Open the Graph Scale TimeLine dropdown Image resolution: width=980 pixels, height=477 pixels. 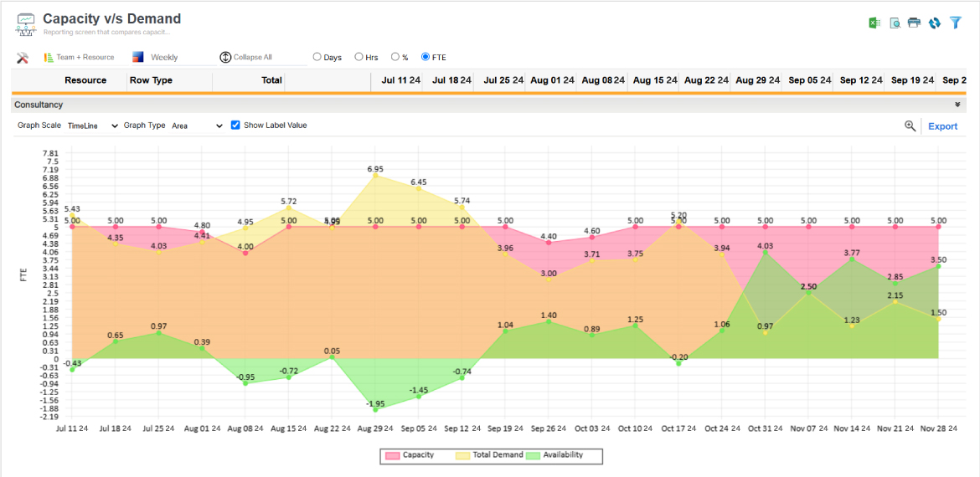click(x=92, y=126)
